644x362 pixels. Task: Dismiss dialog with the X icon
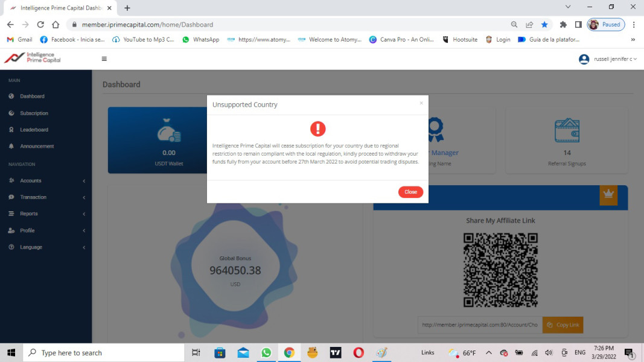[421, 103]
